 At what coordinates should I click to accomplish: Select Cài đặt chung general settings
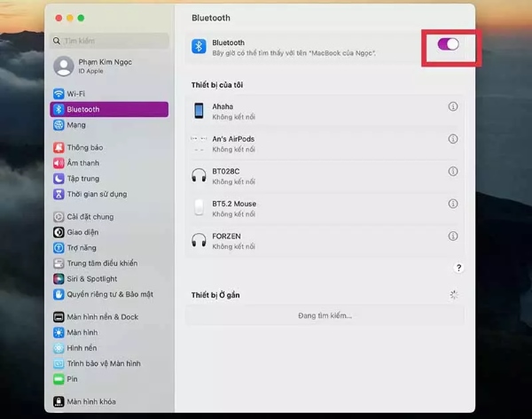click(x=89, y=216)
